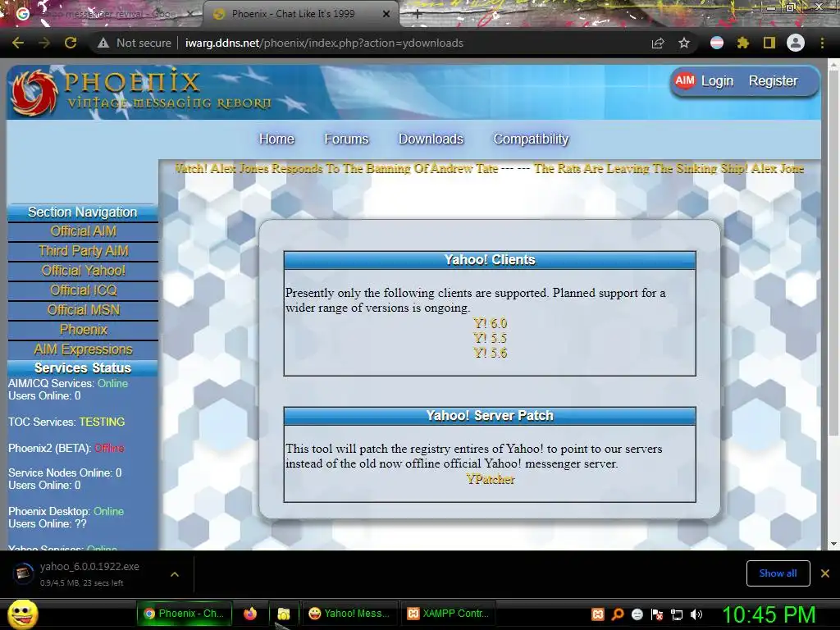The image size is (840, 630).
Task: Switch to XAMPP Control taskbar window
Action: (449, 614)
